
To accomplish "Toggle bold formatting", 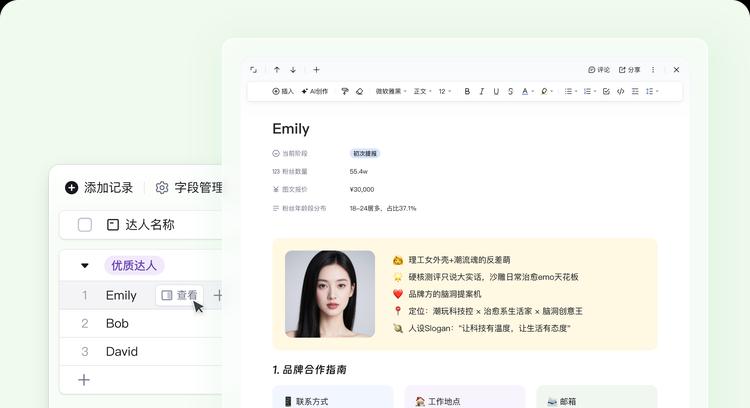I will tap(467, 91).
